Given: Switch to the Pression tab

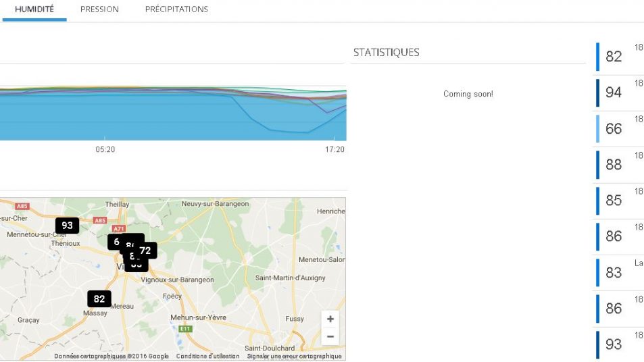Looking at the screenshot, I should click(x=99, y=9).
